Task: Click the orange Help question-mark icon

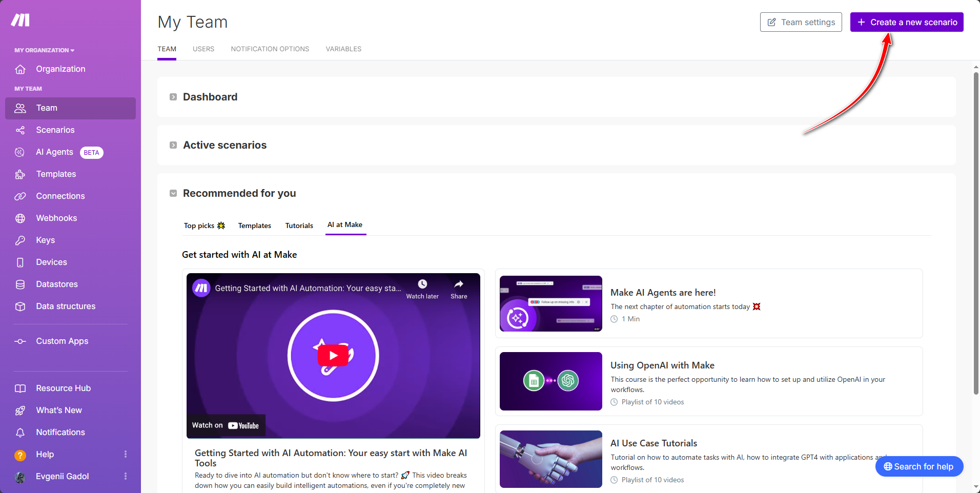Action: [20, 455]
